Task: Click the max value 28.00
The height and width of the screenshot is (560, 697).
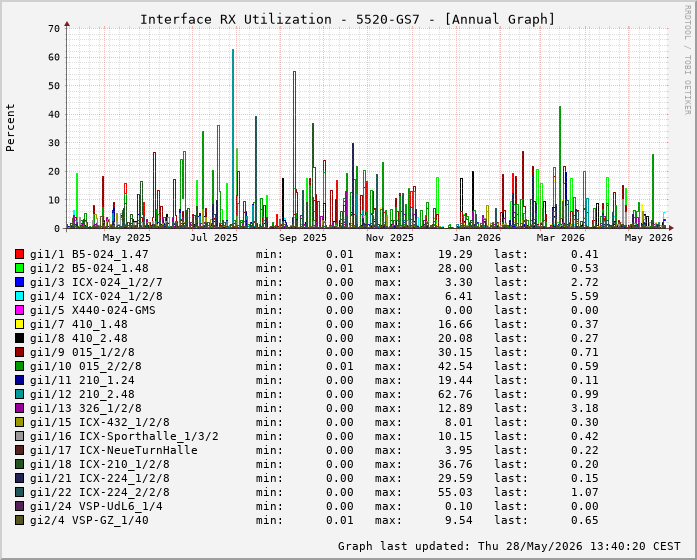Action: [x=455, y=268]
